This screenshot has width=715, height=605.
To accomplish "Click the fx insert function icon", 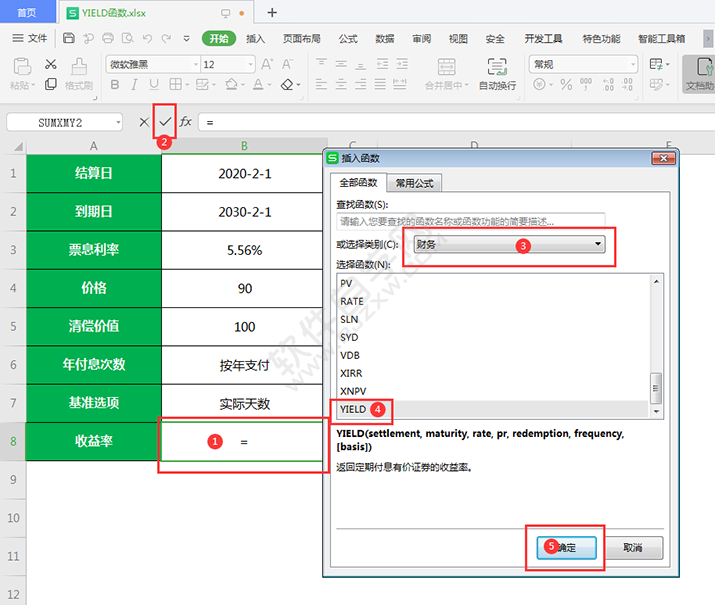I will (185, 122).
